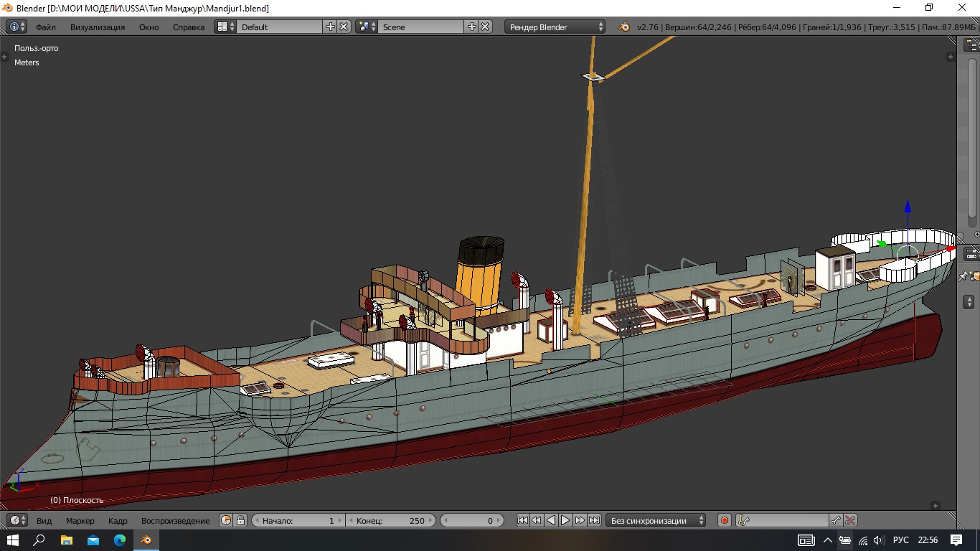
Task: Add new screen layout next to Default
Action: point(331,27)
